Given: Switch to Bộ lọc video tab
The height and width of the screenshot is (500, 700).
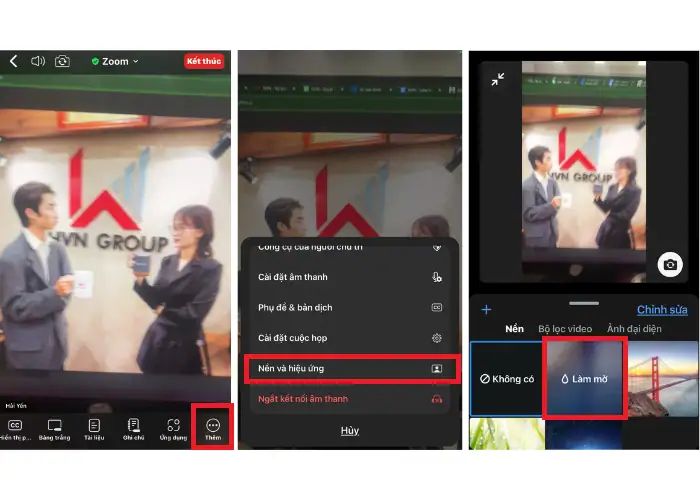Looking at the screenshot, I should coord(565,328).
